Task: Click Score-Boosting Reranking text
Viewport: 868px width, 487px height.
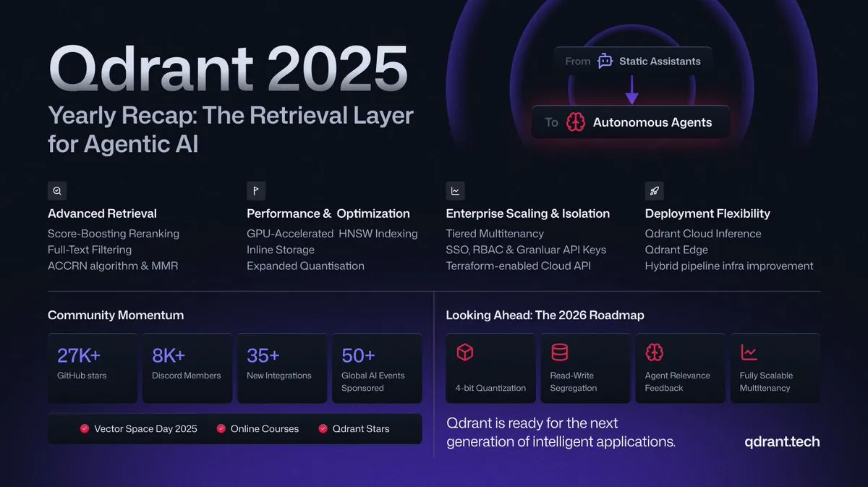Action: point(114,234)
